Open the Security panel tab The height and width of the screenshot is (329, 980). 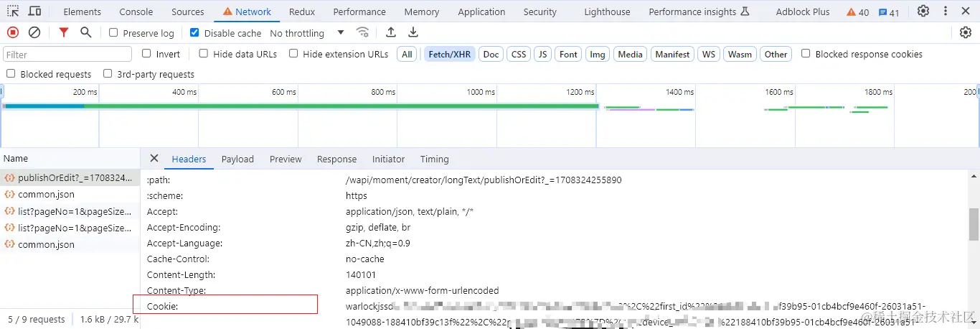coord(540,11)
